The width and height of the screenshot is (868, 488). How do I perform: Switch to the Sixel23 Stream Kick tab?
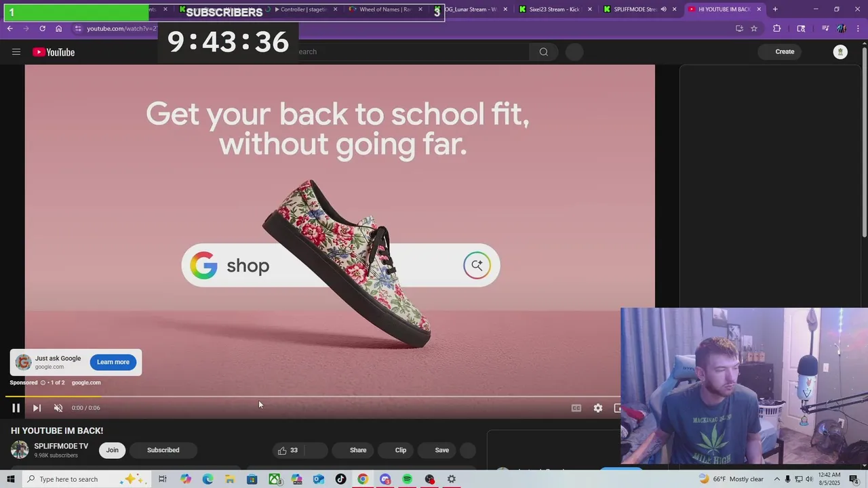(x=555, y=9)
